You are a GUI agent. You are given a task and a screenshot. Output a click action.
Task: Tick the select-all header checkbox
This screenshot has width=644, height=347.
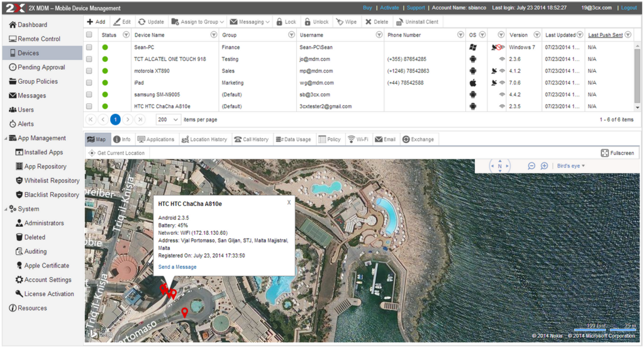tap(89, 35)
